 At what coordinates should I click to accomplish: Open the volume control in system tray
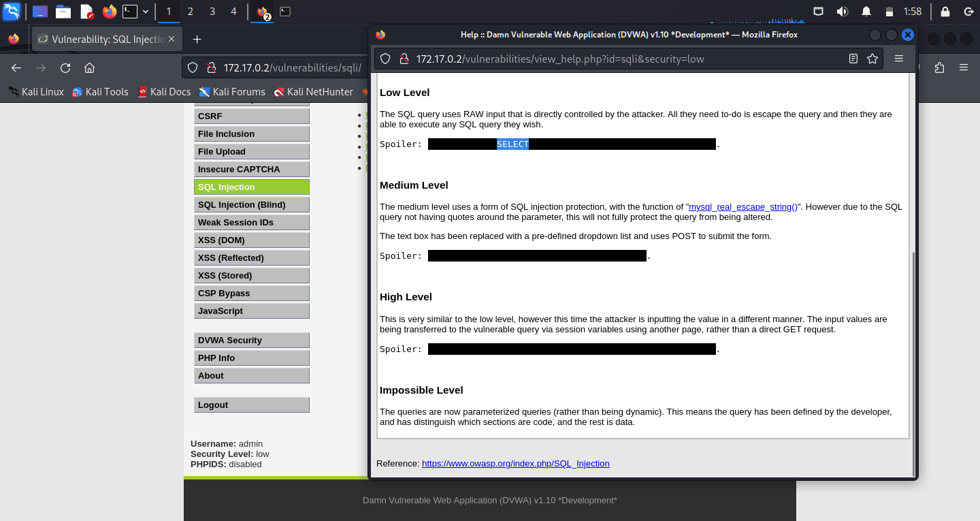click(x=843, y=12)
